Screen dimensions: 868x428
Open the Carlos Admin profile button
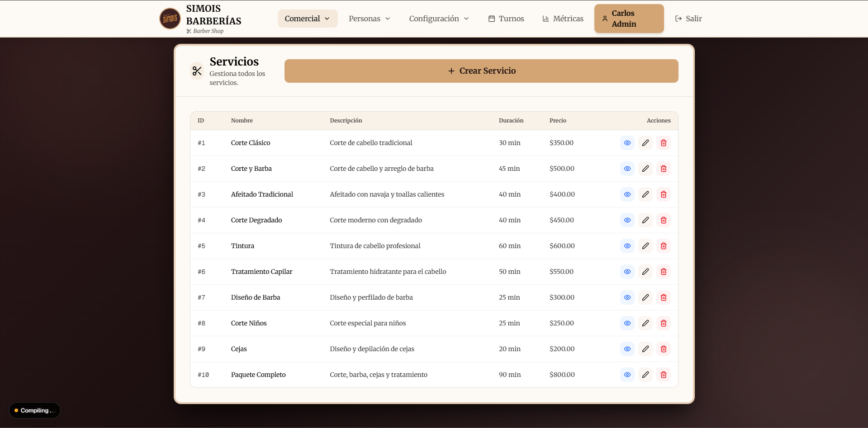click(629, 19)
